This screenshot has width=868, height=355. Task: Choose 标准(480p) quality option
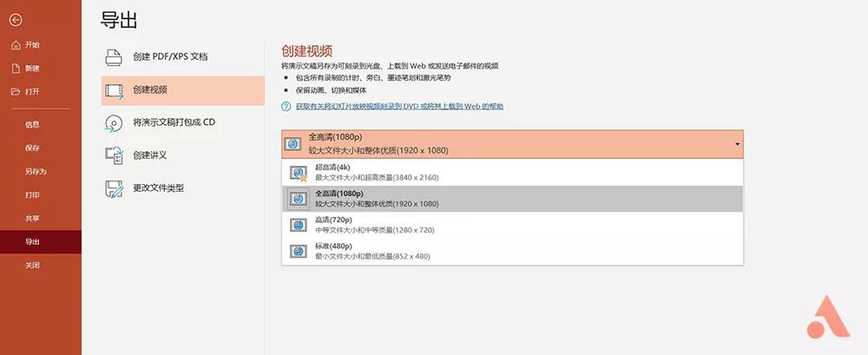point(512,251)
